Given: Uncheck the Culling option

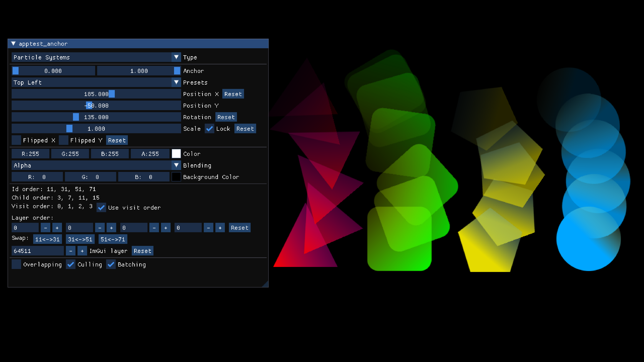Looking at the screenshot, I should pyautogui.click(x=71, y=264).
